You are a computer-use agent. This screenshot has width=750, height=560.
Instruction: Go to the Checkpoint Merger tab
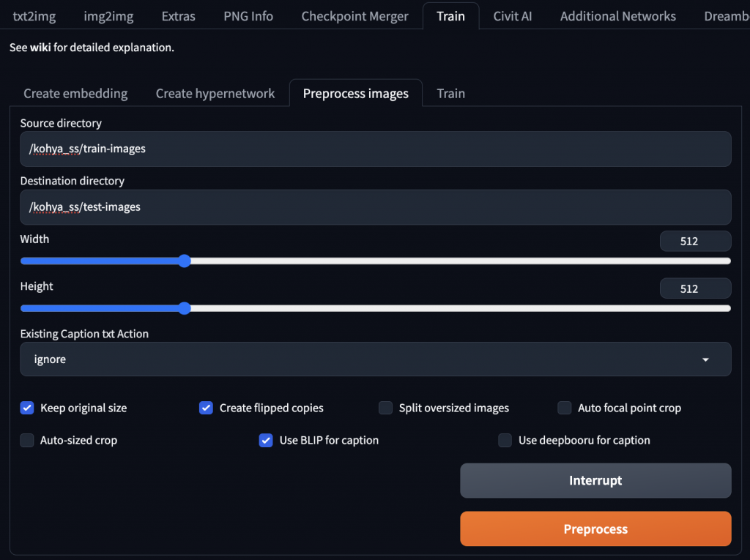354,16
